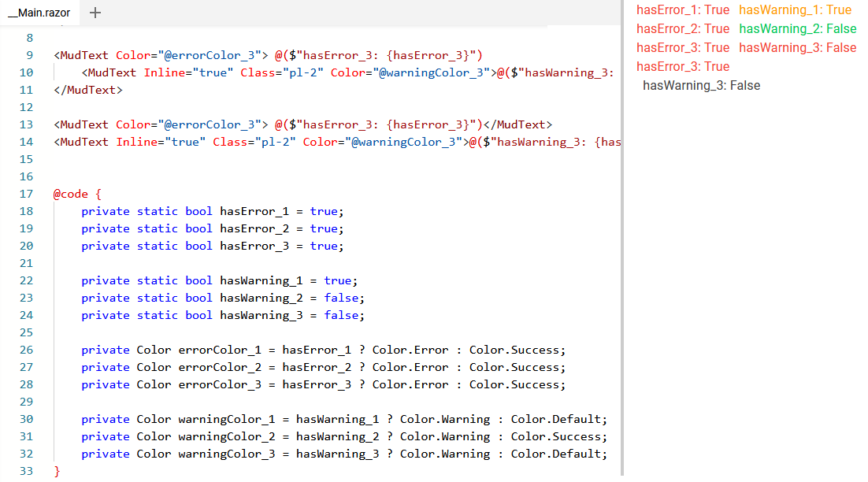Click line number 17 beside the @code block

pyautogui.click(x=26, y=194)
